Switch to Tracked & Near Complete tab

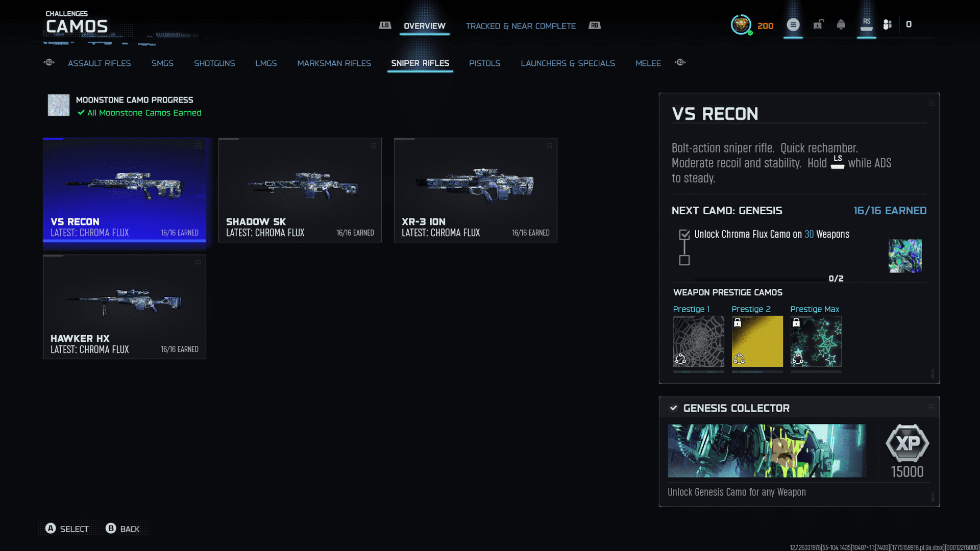[520, 26]
